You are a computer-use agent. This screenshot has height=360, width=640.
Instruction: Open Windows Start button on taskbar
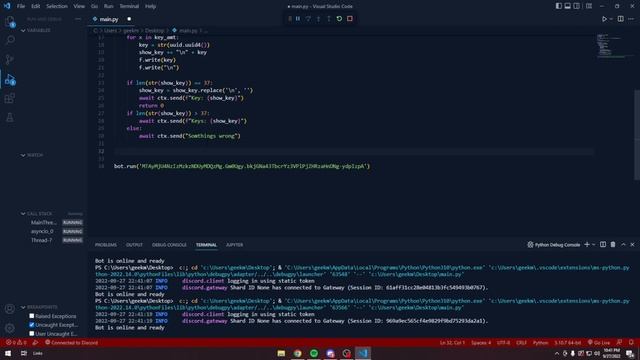tap(8, 353)
